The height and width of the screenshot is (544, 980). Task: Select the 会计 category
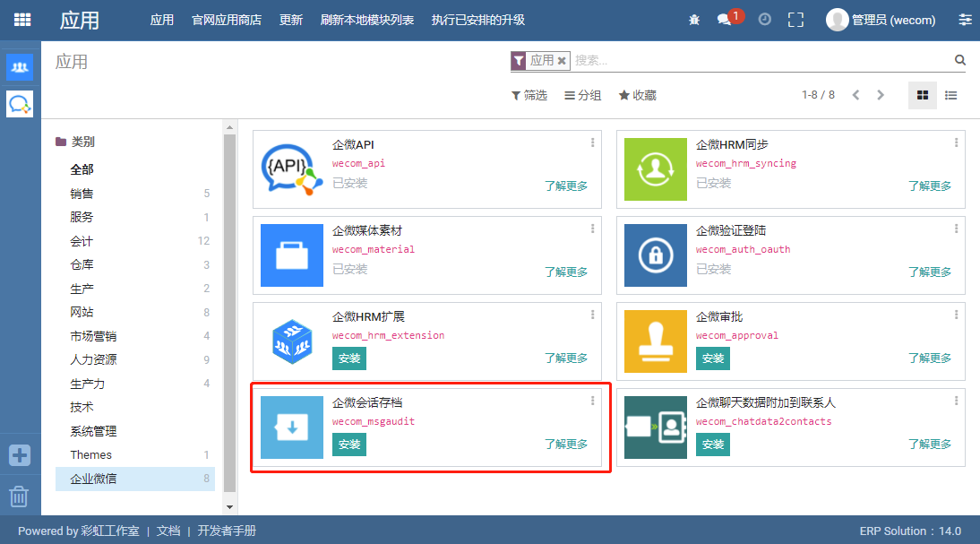[x=135, y=241]
